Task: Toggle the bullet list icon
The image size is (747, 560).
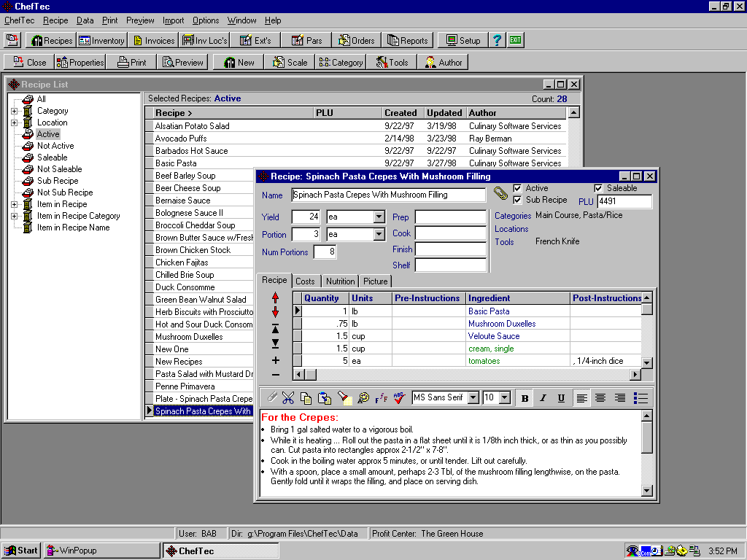Action: tap(640, 398)
